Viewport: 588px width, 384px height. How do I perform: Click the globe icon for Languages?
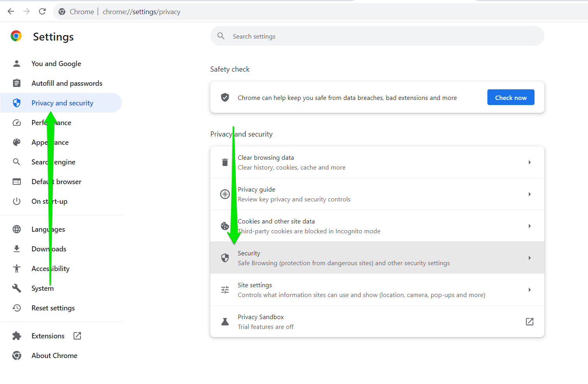click(x=17, y=229)
